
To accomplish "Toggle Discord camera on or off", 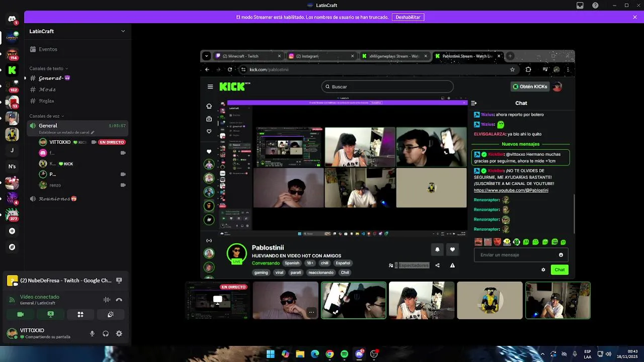I will [x=21, y=314].
